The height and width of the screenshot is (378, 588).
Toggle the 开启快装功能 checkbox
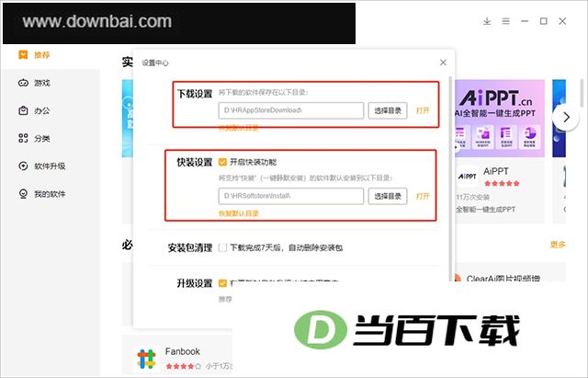tap(222, 162)
